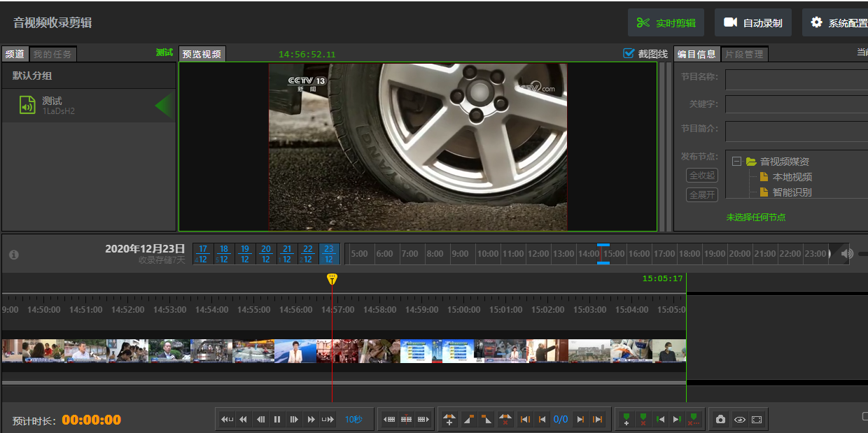Viewport: 868px width, 433px height.
Task: Click the fullscreen icon in bottom toolbar
Action: coord(757,420)
